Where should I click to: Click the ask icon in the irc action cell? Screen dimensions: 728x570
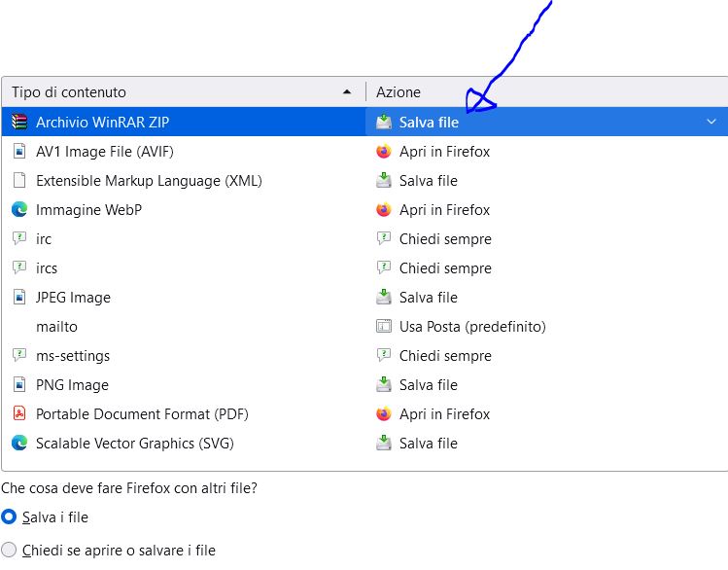pos(384,238)
